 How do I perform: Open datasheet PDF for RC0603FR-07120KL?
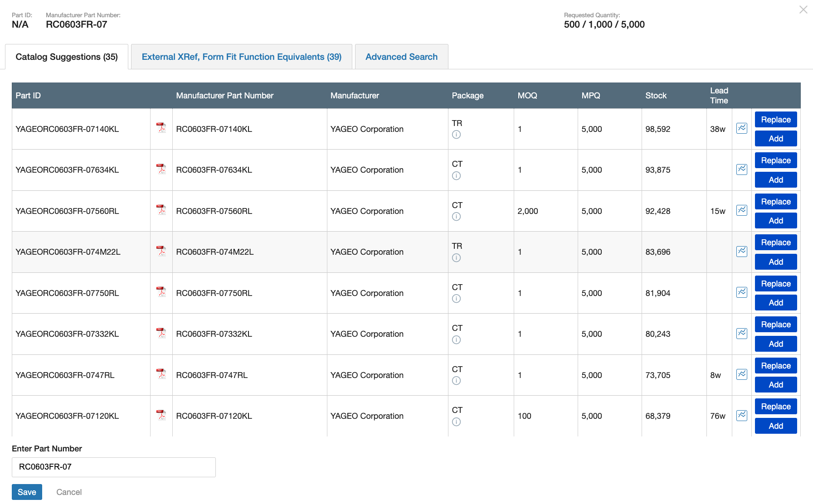(x=161, y=415)
